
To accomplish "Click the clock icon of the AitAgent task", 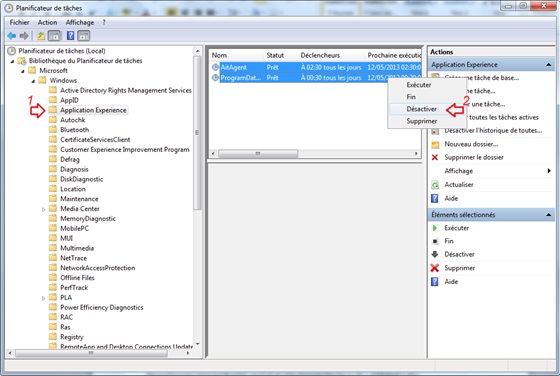I will (215, 67).
